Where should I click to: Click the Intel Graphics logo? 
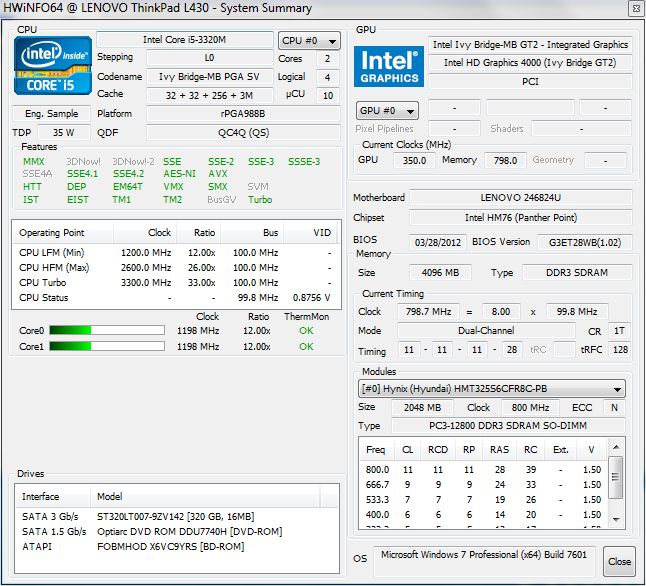(389, 65)
